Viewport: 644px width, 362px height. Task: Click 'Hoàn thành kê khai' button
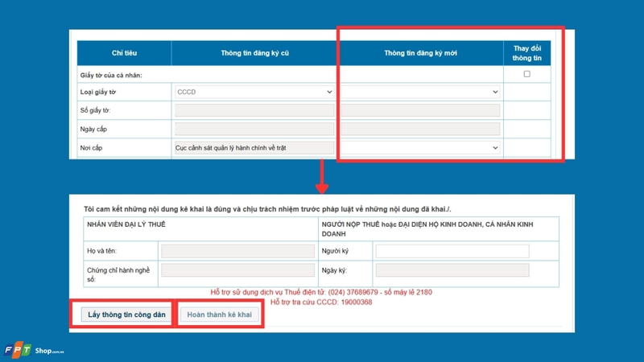(x=219, y=315)
